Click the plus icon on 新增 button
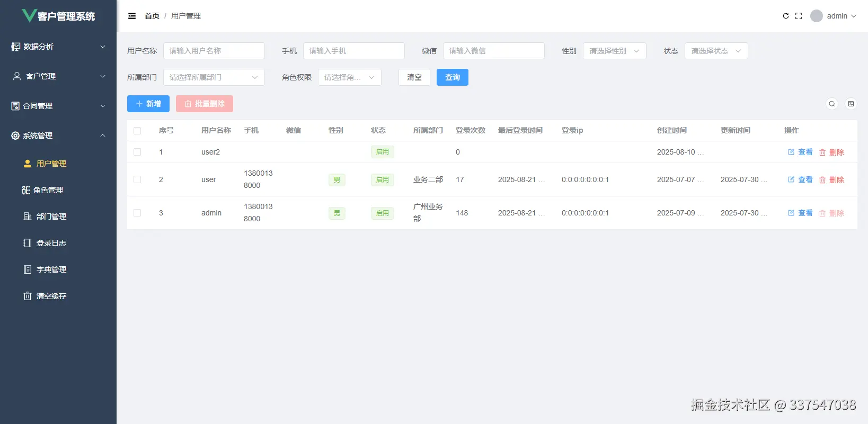 pos(139,104)
